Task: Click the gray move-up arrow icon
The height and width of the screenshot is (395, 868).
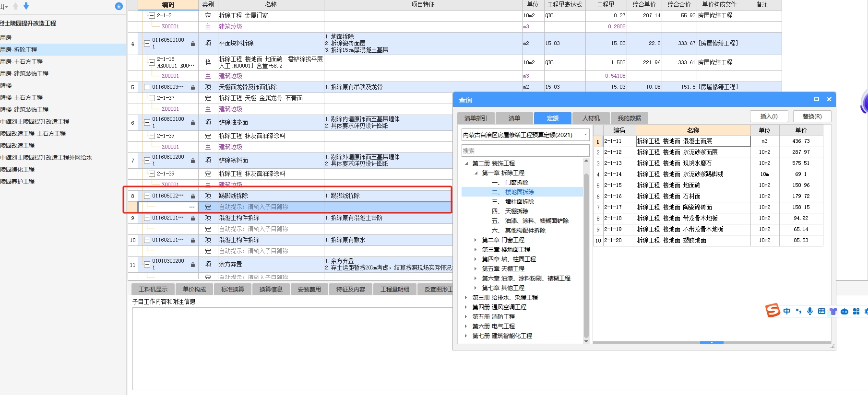Action: tap(15, 6)
